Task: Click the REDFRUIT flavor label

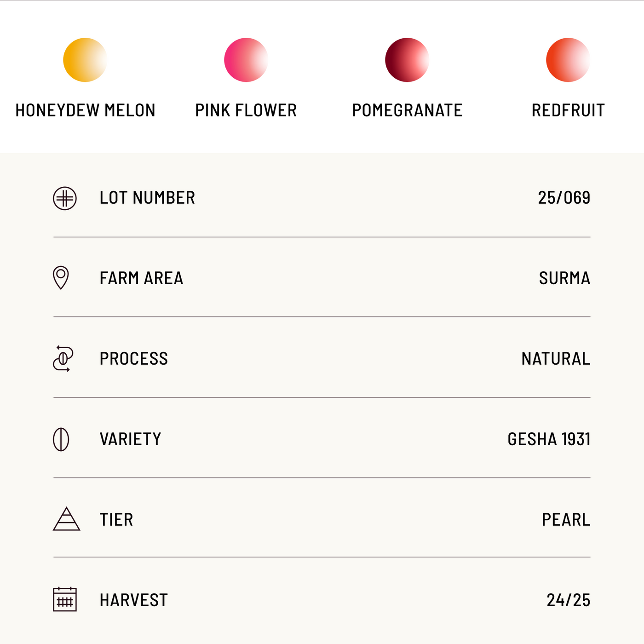Action: (568, 110)
